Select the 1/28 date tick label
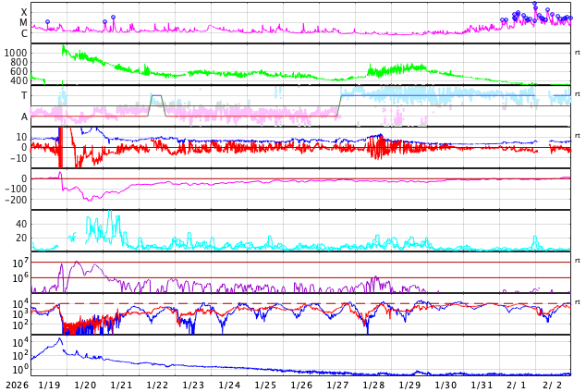 coord(373,385)
